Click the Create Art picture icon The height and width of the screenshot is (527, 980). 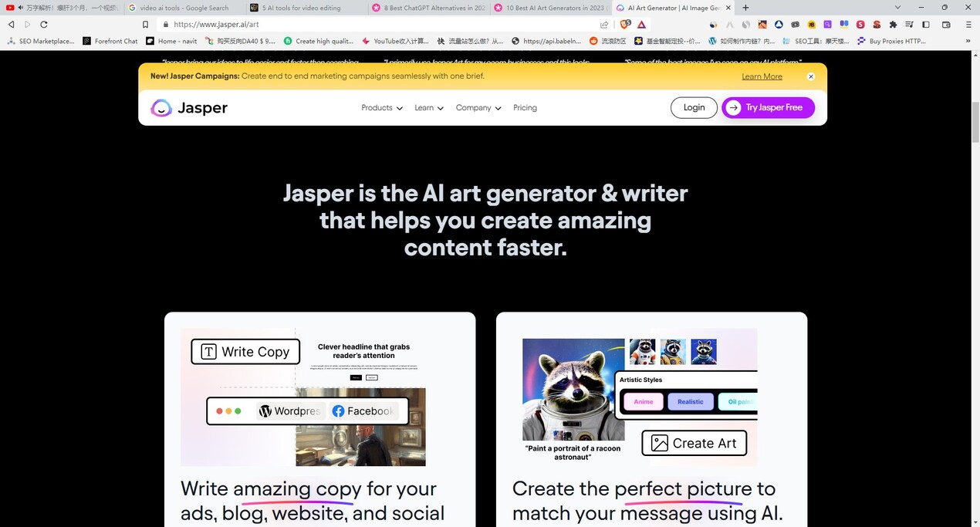pyautogui.click(x=659, y=443)
